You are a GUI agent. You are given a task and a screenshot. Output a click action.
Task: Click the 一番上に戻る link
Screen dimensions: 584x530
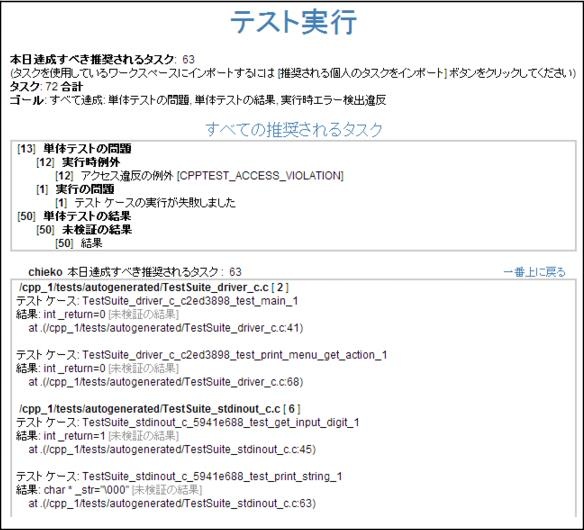(534, 272)
